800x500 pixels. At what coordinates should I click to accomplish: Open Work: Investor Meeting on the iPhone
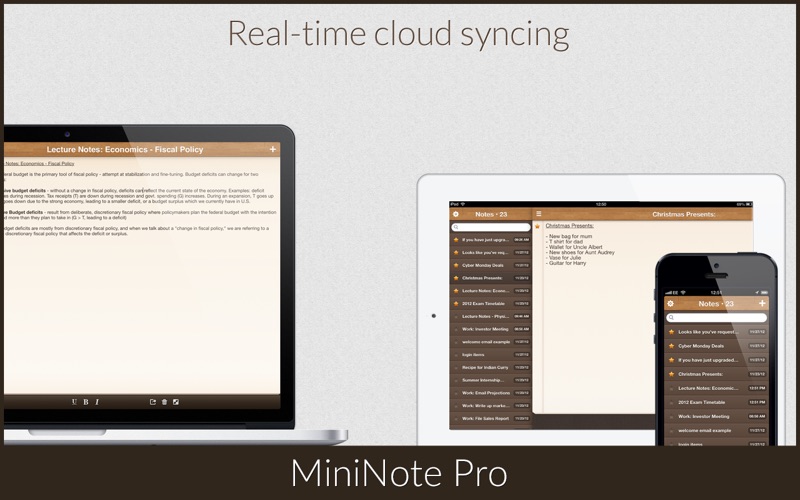pyautogui.click(x=716, y=416)
